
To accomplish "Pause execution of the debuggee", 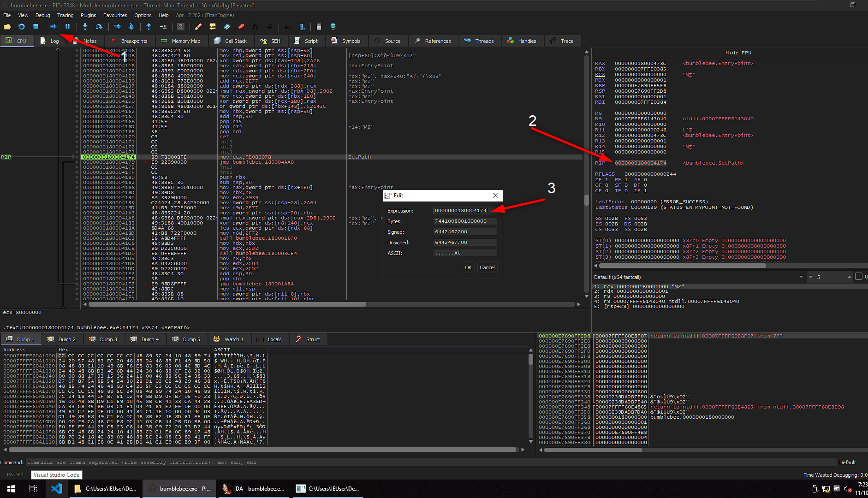I will point(67,27).
